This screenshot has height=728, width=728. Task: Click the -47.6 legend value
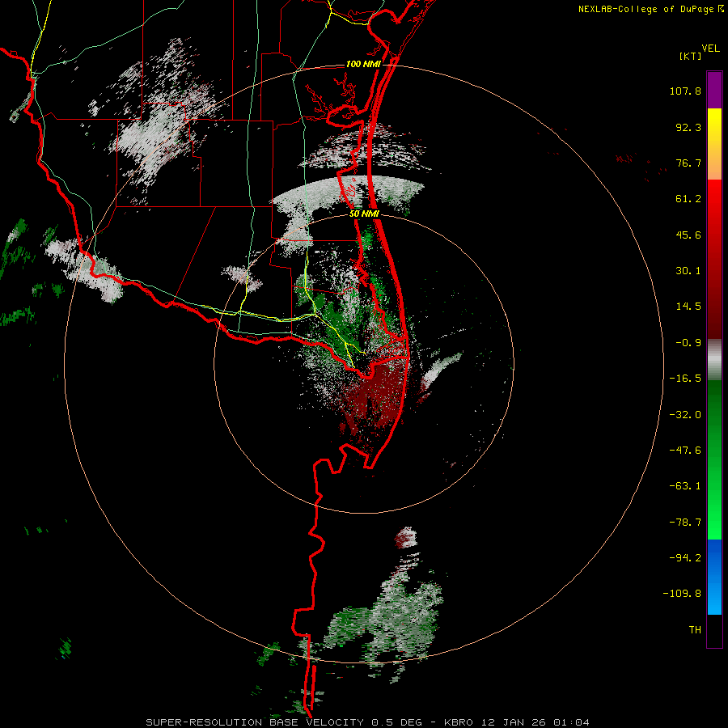tap(685, 451)
